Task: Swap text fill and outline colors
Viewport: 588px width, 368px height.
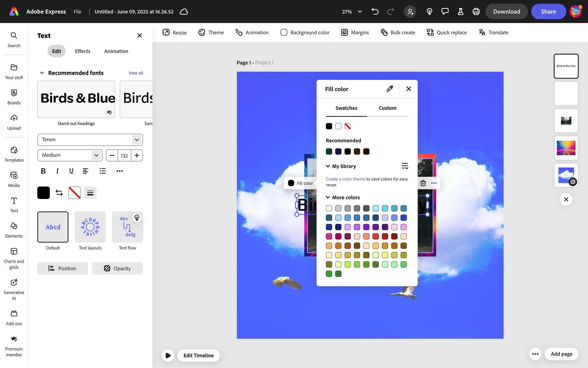Action: click(x=59, y=193)
